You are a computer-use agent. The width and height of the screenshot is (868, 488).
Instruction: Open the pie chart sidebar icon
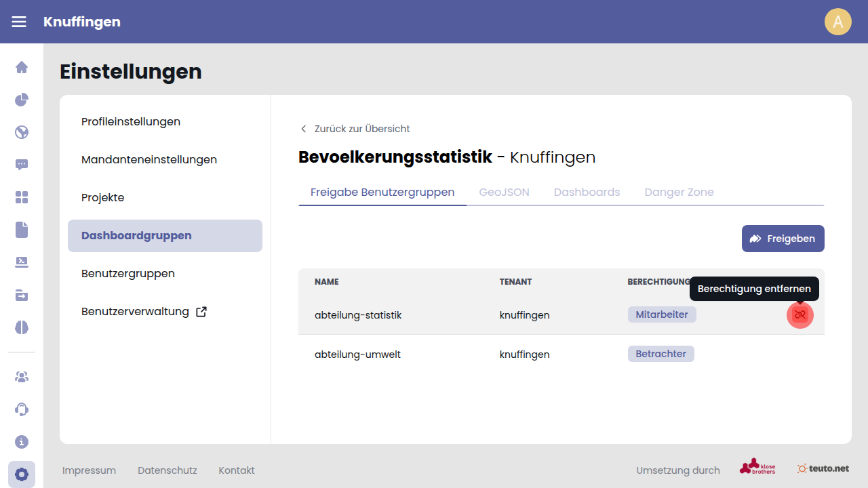22,100
